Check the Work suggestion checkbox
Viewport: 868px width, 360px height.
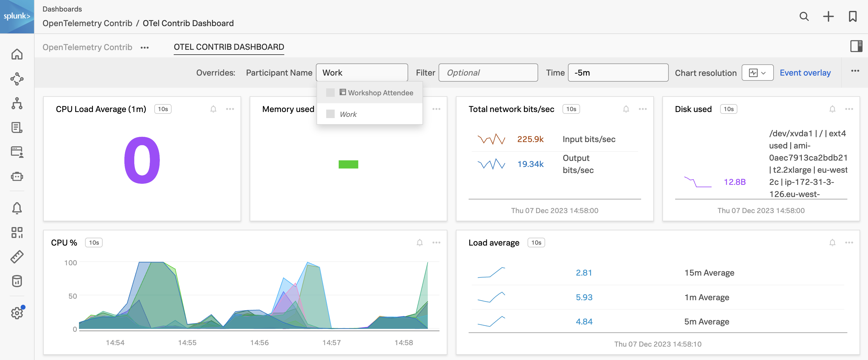(x=330, y=114)
